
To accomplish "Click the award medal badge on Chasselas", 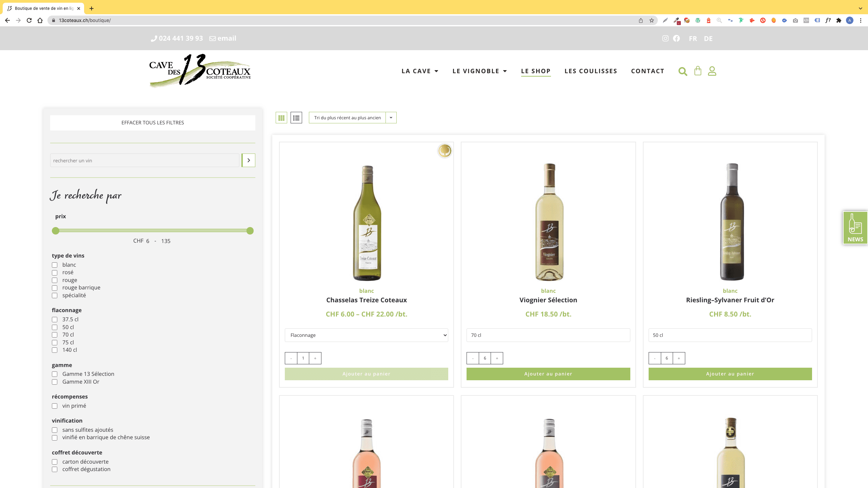I will click(x=445, y=151).
